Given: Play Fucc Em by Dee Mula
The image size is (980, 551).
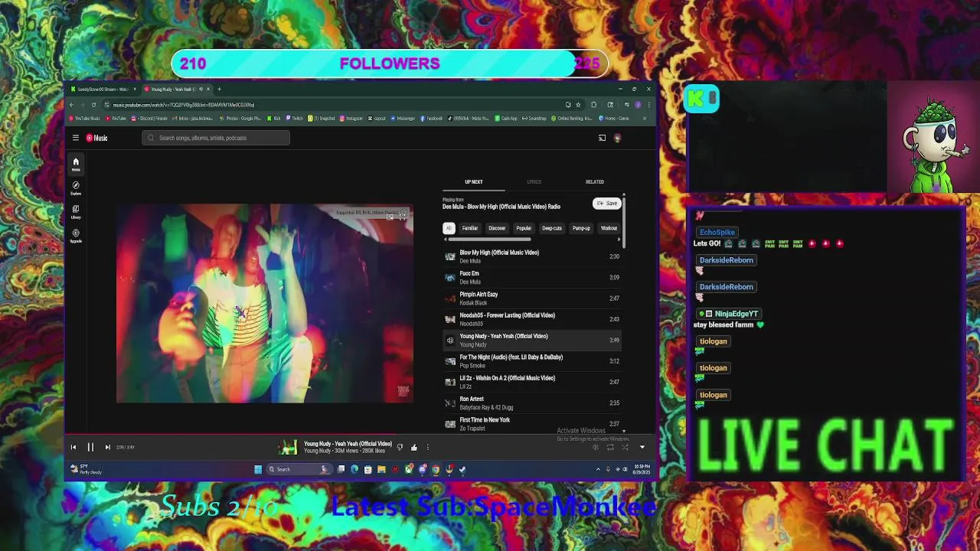Looking at the screenshot, I should click(x=533, y=277).
